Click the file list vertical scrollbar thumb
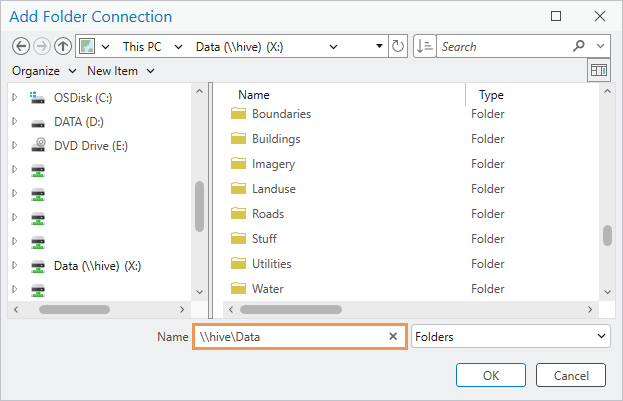 [607, 234]
